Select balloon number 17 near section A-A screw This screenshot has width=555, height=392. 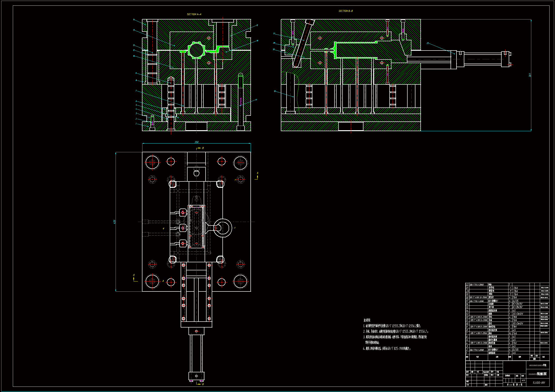pyautogui.click(x=256, y=100)
